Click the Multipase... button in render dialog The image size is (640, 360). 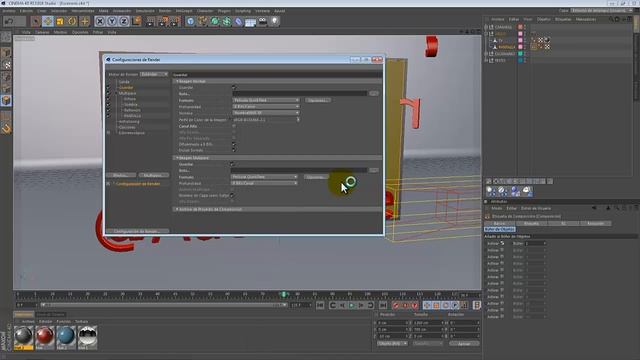[x=153, y=175]
